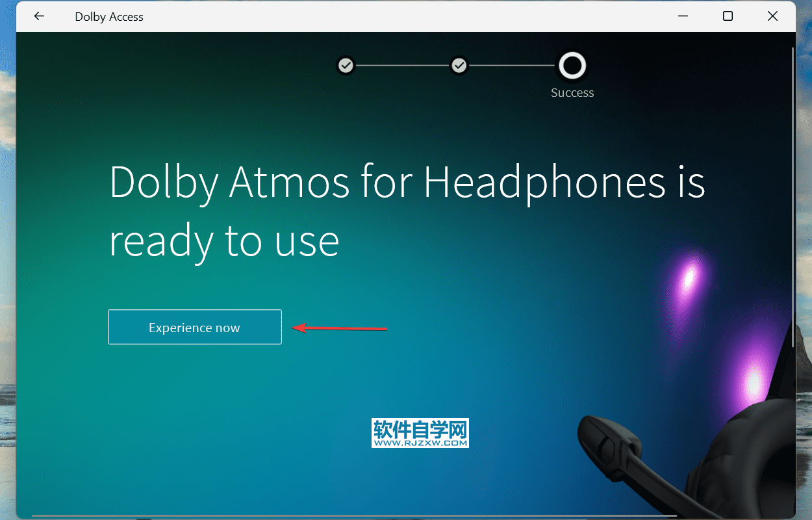The image size is (812, 520).
Task: Click the Success step circle indicator
Action: 572,65
